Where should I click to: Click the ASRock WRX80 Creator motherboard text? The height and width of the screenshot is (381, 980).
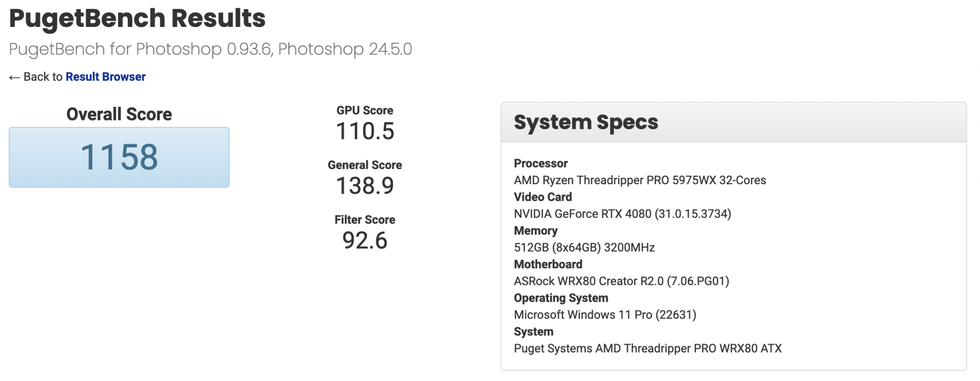pos(621,281)
